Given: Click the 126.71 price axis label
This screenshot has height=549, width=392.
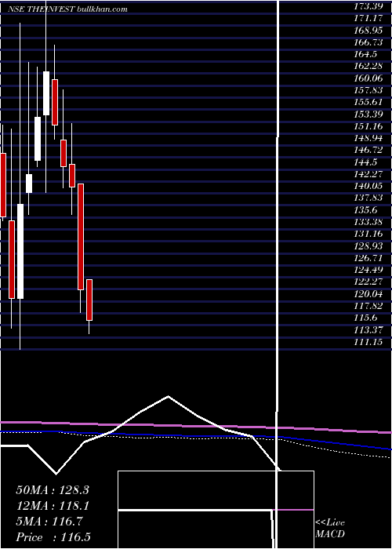Looking at the screenshot, I should pos(368,258).
